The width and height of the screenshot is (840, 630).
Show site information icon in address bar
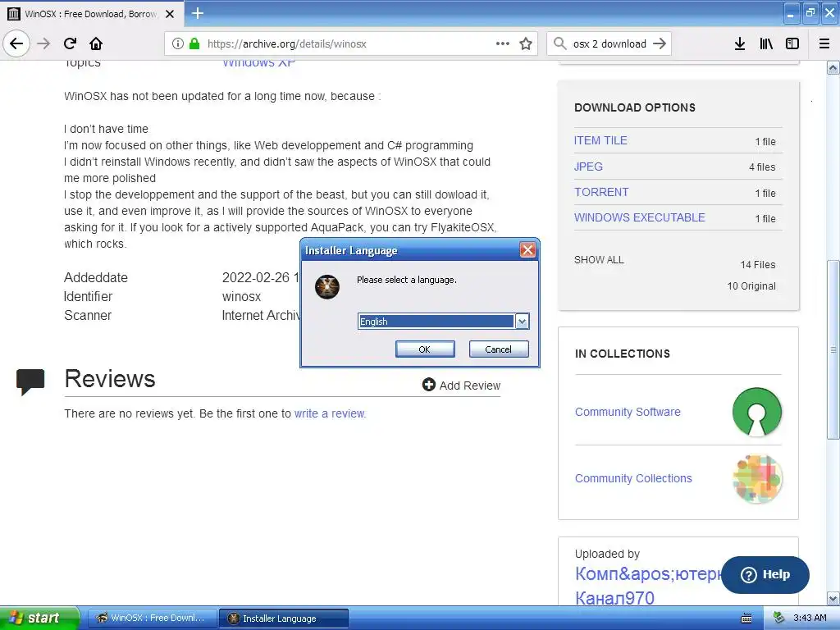pos(178,43)
